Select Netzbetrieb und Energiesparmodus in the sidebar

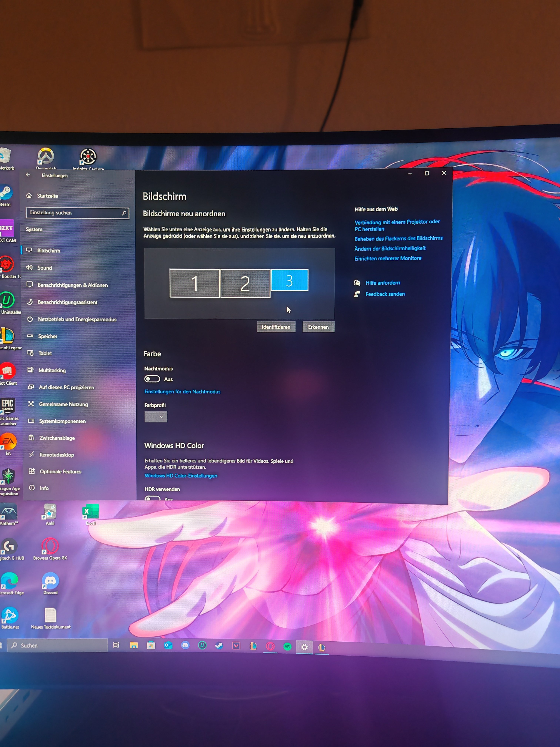point(77,319)
